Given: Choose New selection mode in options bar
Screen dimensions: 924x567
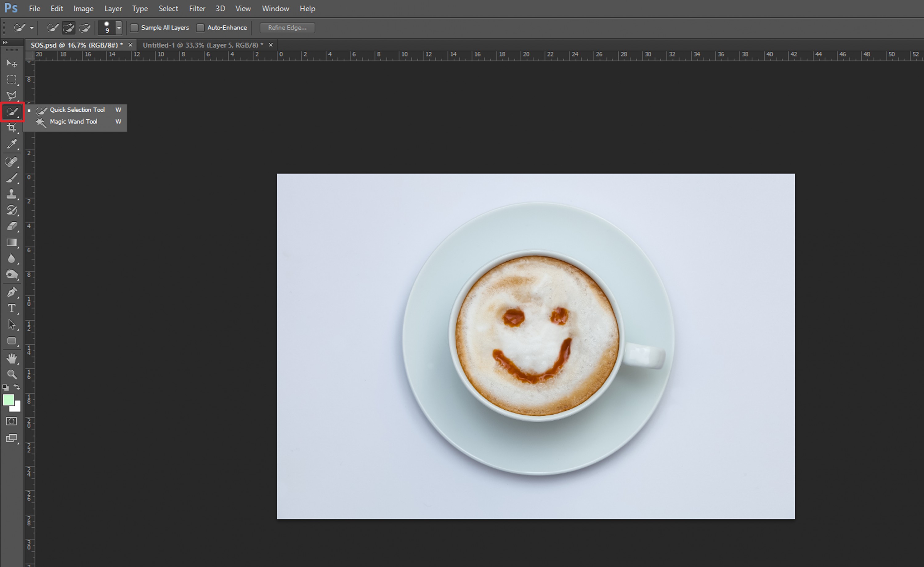Looking at the screenshot, I should 53,28.
